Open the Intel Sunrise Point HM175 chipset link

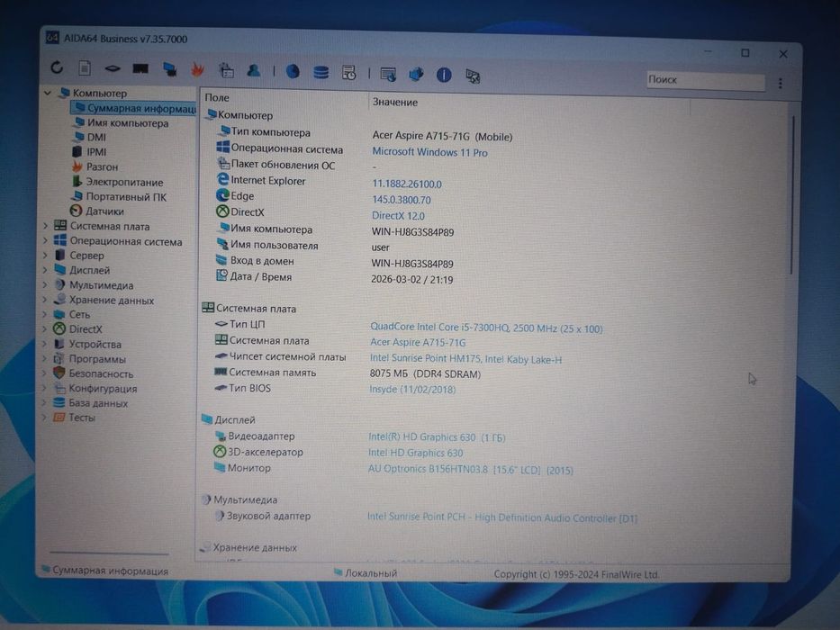465,359
